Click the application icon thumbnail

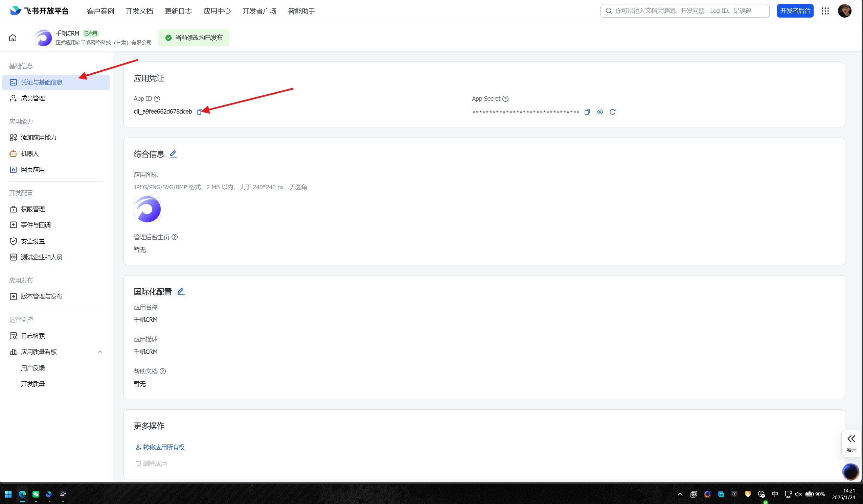(147, 209)
